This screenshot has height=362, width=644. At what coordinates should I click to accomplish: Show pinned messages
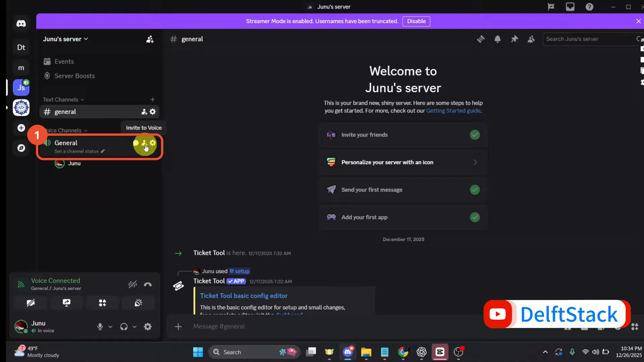coord(514,39)
